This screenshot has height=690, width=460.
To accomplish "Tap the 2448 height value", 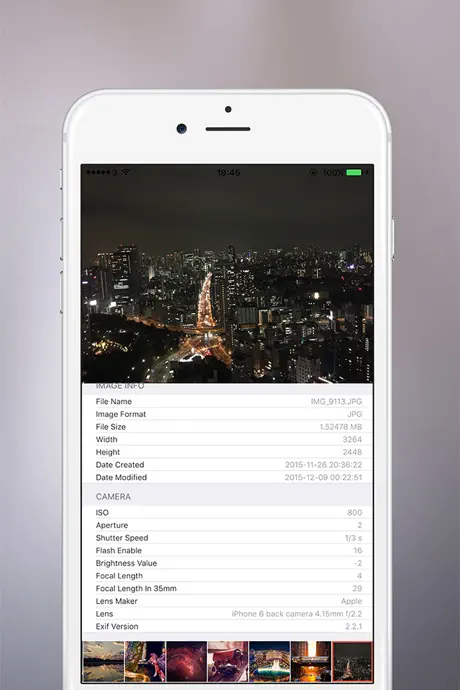I will point(352,452).
